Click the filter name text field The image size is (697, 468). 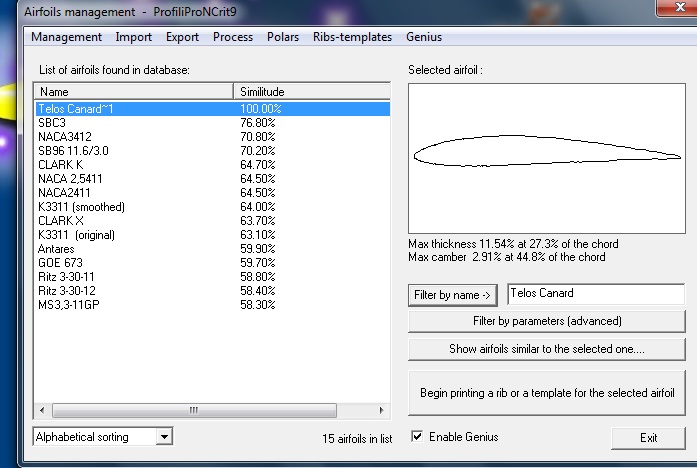click(595, 294)
